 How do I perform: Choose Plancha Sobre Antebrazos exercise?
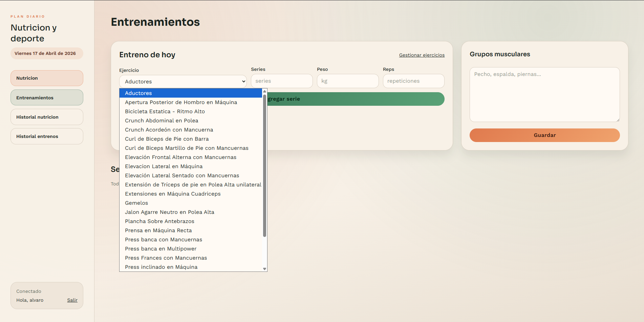tap(159, 221)
